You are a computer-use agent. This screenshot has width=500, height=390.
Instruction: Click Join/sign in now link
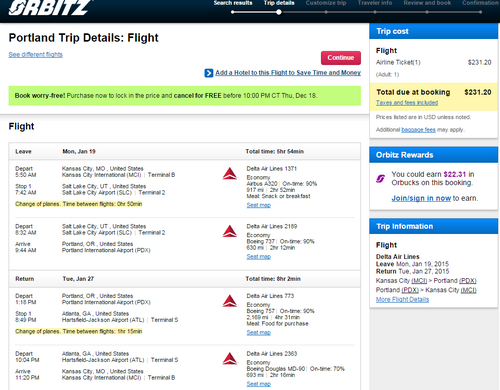(x=421, y=198)
